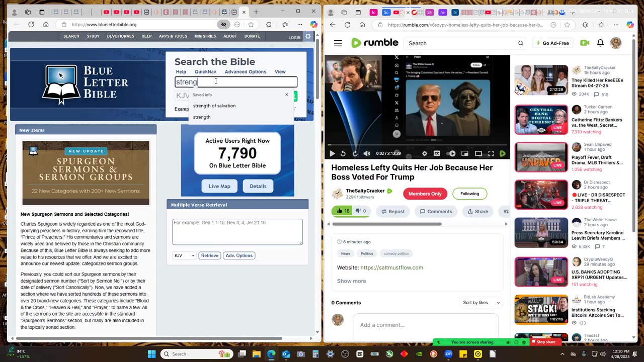The image size is (644, 362).
Task: Open KJV translation dropdown in verse retrieval
Action: pyautogui.click(x=184, y=255)
